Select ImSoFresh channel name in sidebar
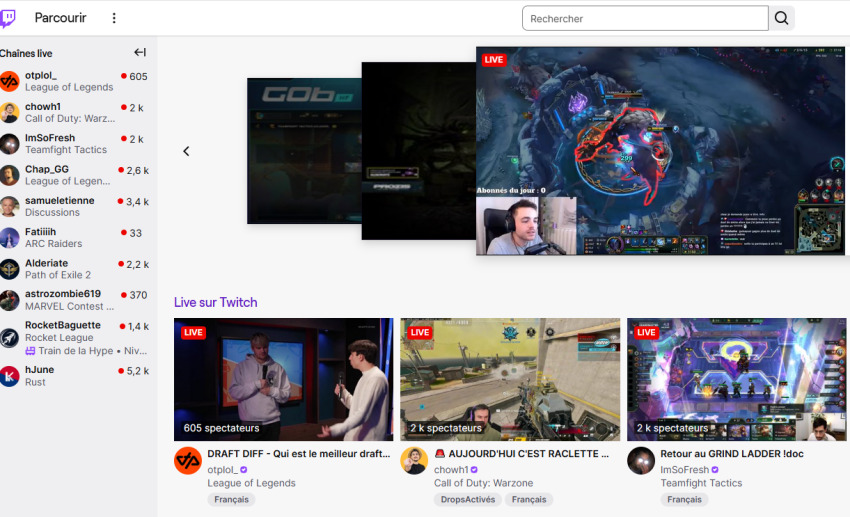Viewport: 850px width, 517px height. click(50, 138)
